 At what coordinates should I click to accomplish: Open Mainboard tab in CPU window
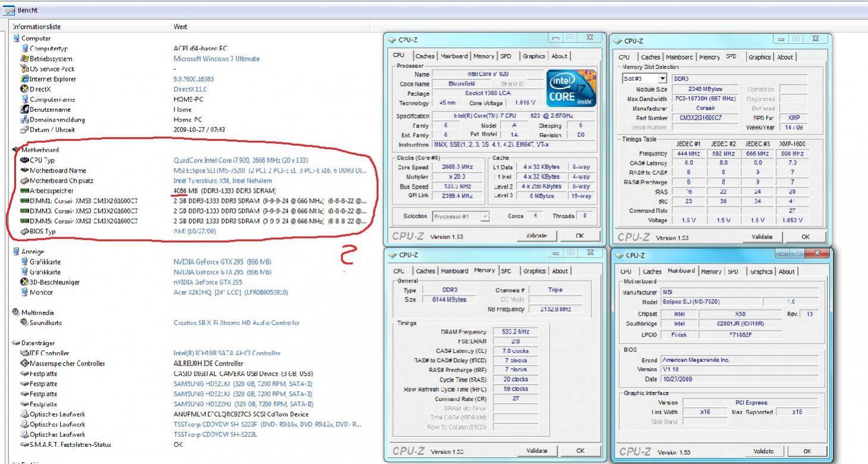click(454, 56)
